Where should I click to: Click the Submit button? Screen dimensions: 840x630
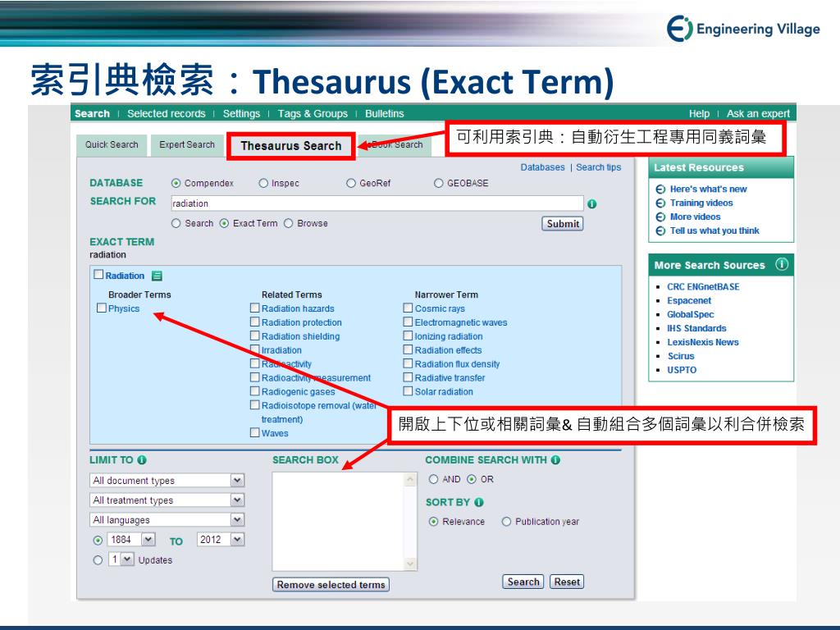(563, 224)
